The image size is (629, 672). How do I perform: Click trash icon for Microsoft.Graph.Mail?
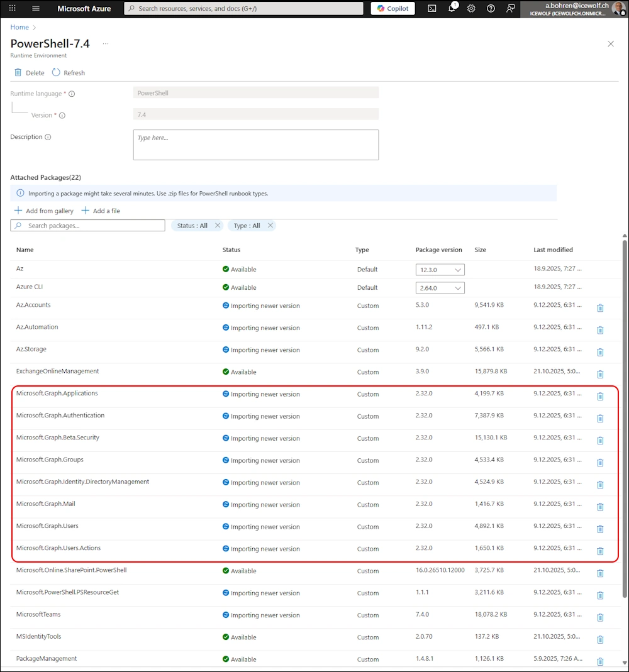(600, 507)
